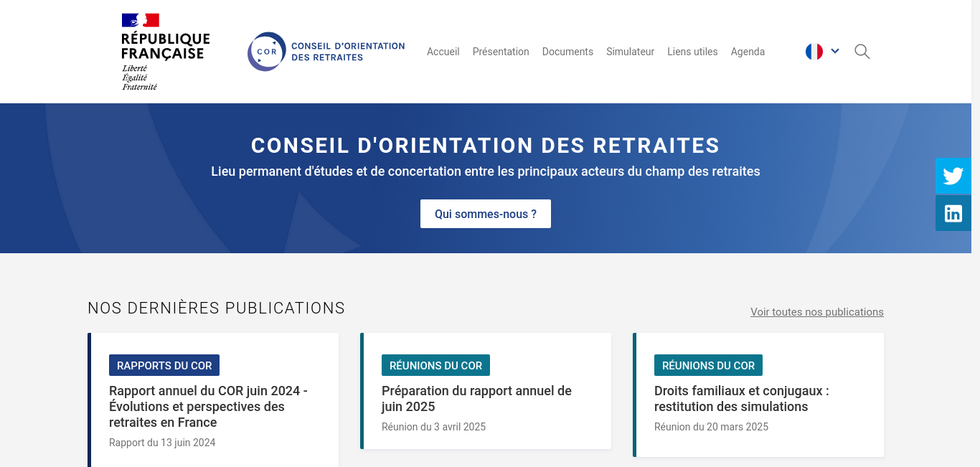Click the Qui sommes-nous ? button
980x467 pixels.
[x=486, y=214]
